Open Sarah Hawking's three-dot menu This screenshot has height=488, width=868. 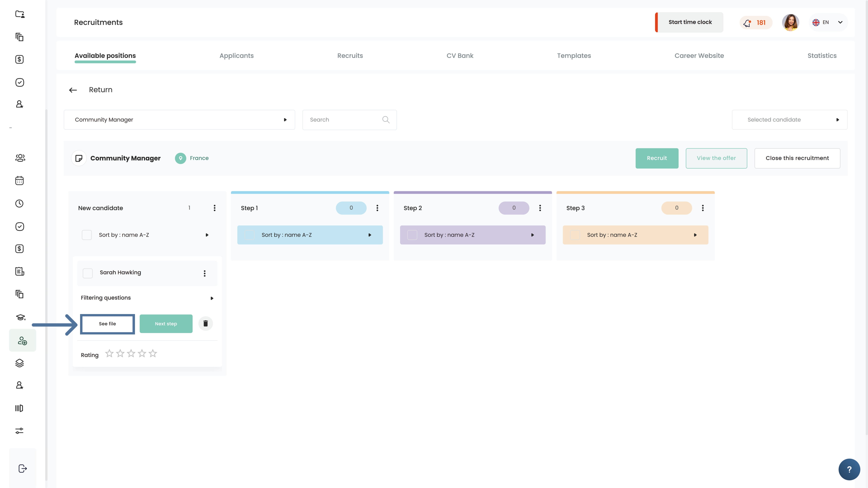coord(205,273)
